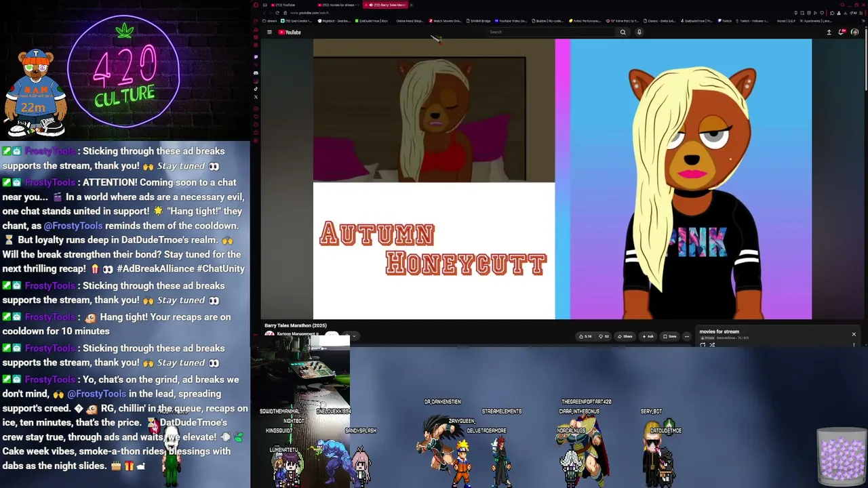Open the Bubble No-code bookmark
Screen dimensions: 868x488
click(x=548, y=21)
